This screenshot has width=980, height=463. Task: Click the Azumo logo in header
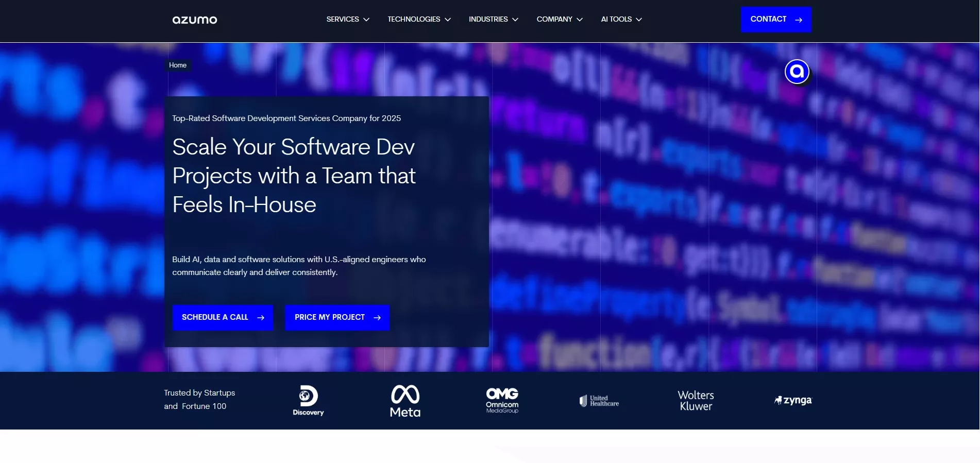(194, 20)
